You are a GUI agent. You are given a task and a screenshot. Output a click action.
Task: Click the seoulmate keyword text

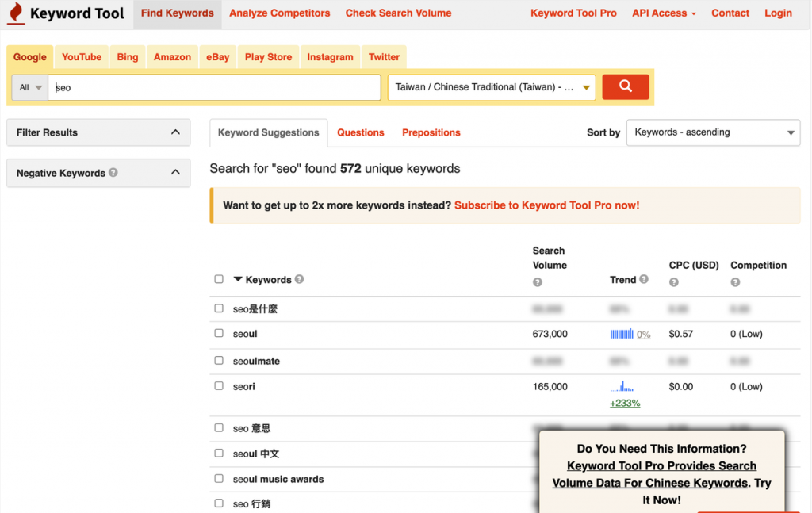256,361
